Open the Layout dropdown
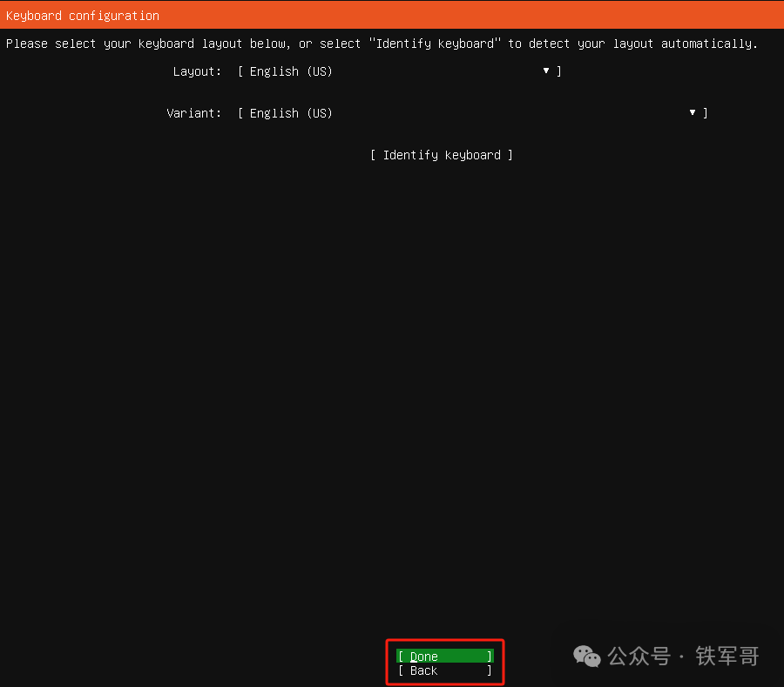Viewport: 784px width, 687px height. click(400, 71)
